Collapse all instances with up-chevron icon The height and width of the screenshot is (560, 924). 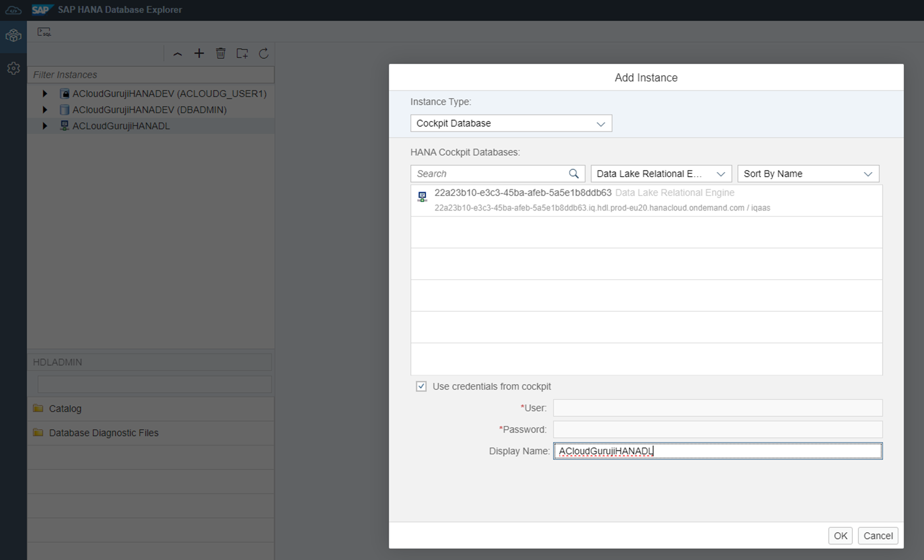point(177,54)
